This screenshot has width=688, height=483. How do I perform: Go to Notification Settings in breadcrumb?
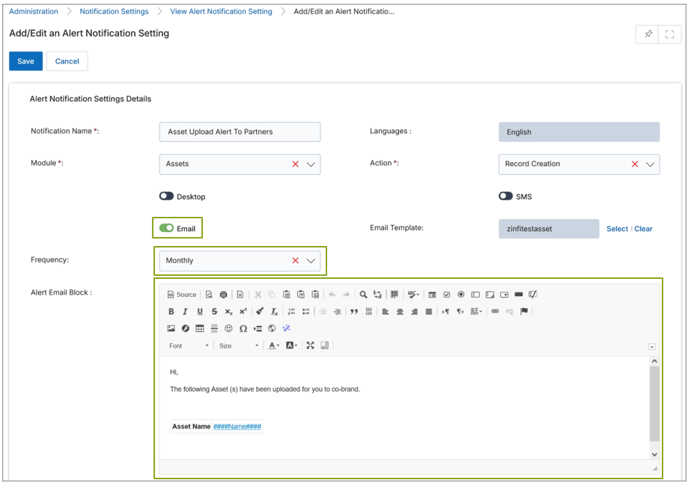[113, 12]
